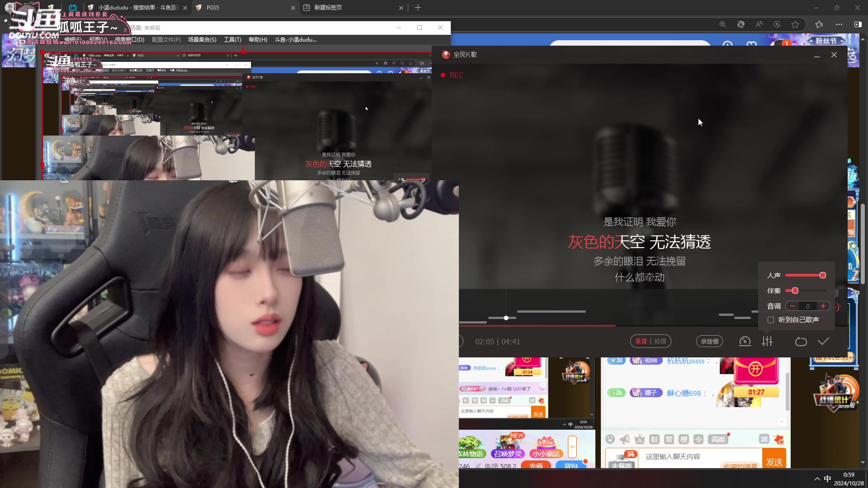Screen dimensions: 868x488
Task: Adjust the 人声 vocal volume slider
Action: [x=806, y=275]
